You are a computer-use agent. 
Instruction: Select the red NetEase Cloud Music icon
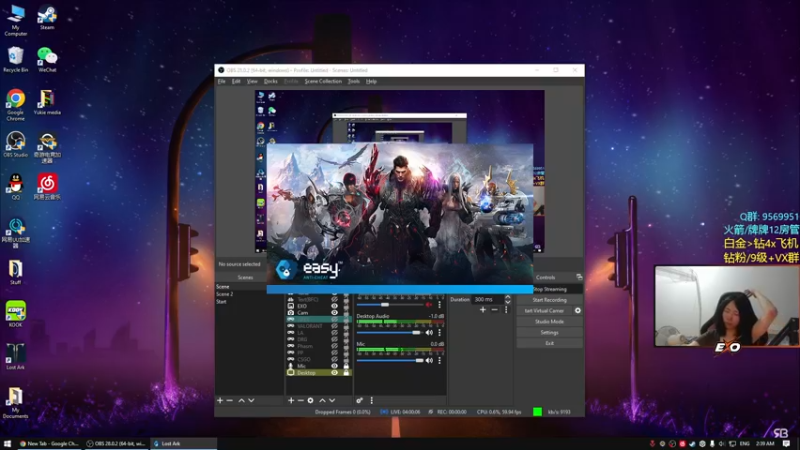(47, 186)
